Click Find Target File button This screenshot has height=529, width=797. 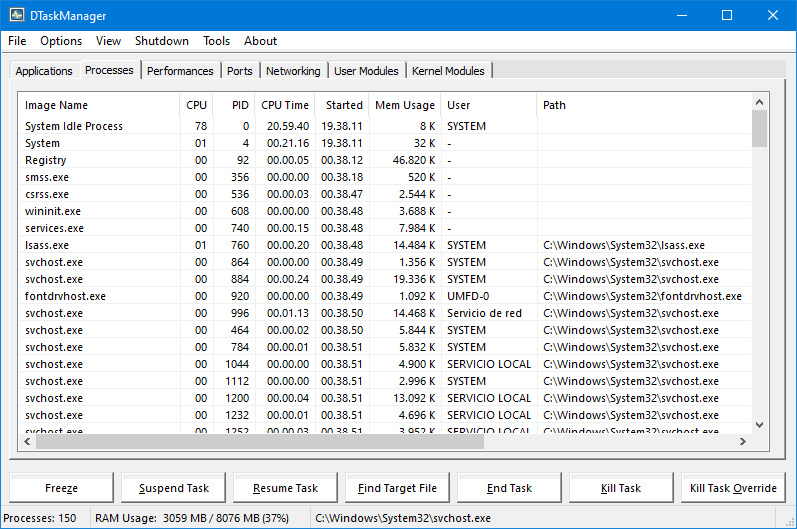point(397,488)
